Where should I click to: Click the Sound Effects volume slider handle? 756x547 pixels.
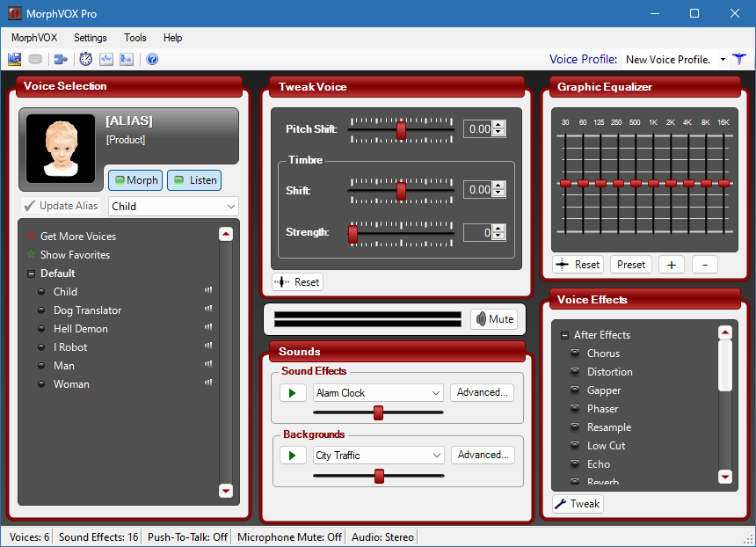[379, 412]
